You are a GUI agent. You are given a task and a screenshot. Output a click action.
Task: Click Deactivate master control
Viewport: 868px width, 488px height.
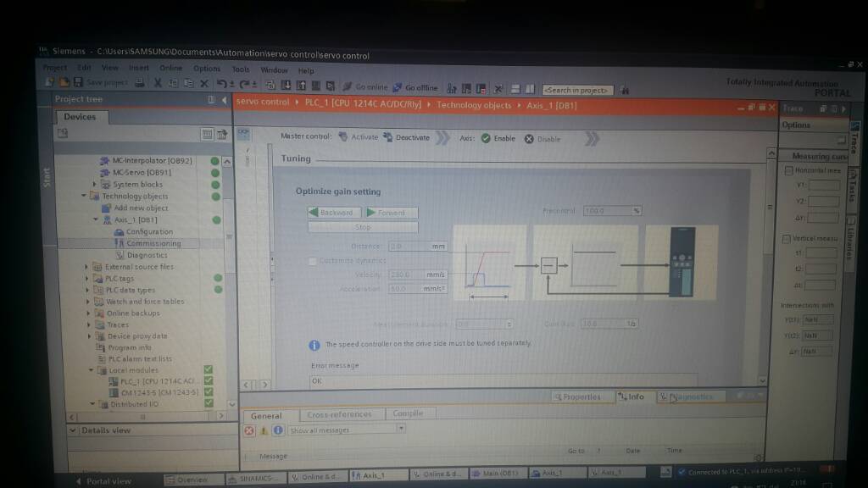click(x=406, y=137)
